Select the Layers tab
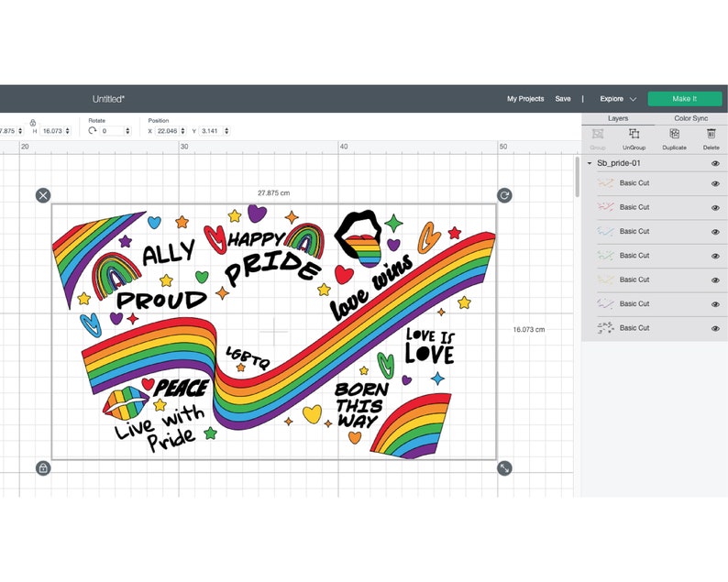728x582 pixels. click(x=618, y=118)
